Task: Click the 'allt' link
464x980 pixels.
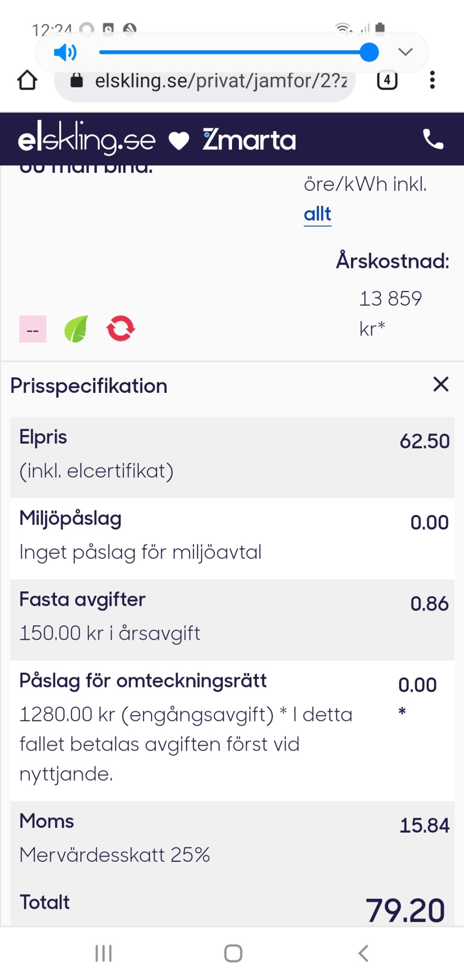Action: (x=318, y=214)
